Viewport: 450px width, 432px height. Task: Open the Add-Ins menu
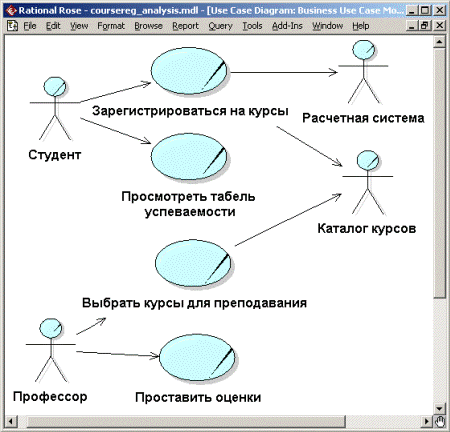287,26
